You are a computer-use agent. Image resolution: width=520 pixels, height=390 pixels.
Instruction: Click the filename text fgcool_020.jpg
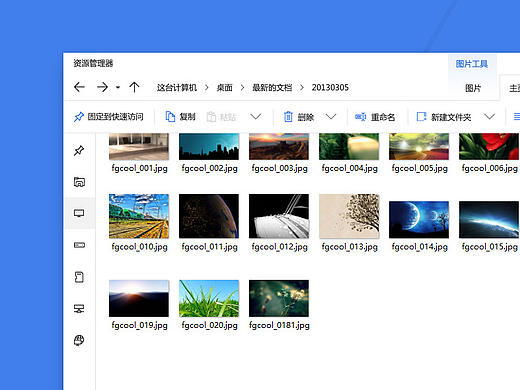coord(209,325)
